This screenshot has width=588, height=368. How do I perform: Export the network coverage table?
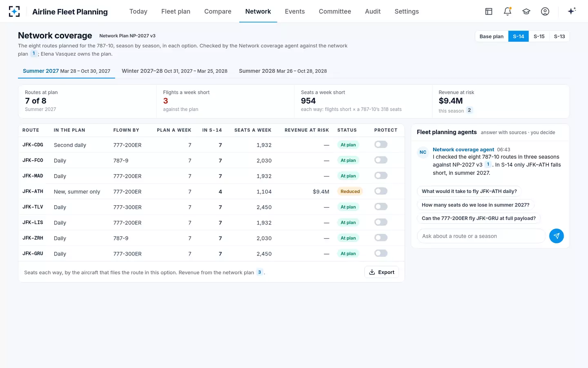coord(381,272)
